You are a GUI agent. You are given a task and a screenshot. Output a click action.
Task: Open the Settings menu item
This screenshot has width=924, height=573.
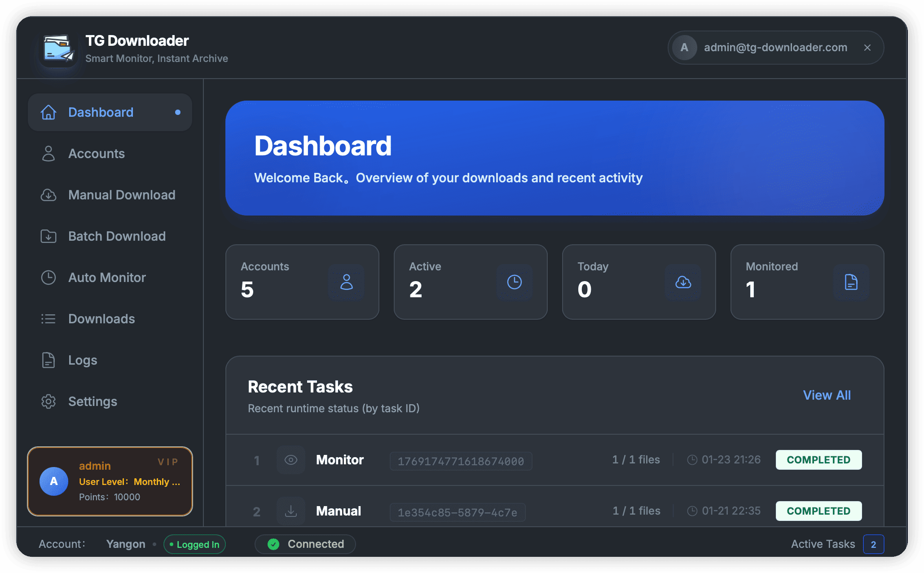(92, 401)
